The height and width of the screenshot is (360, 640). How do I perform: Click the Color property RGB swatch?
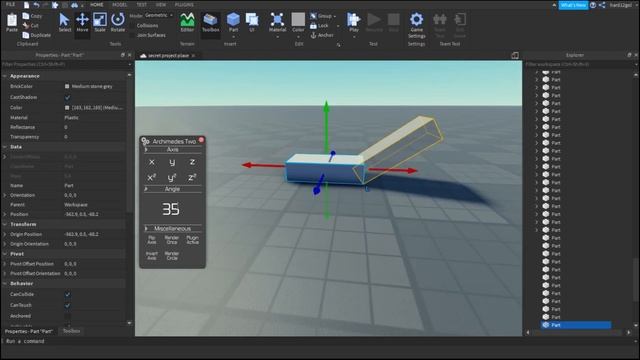(67, 108)
